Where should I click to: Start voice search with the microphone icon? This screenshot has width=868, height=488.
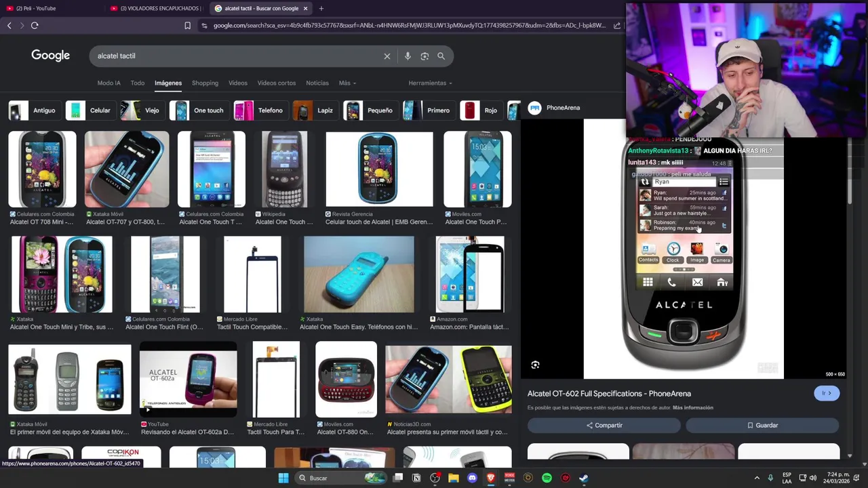[408, 56]
